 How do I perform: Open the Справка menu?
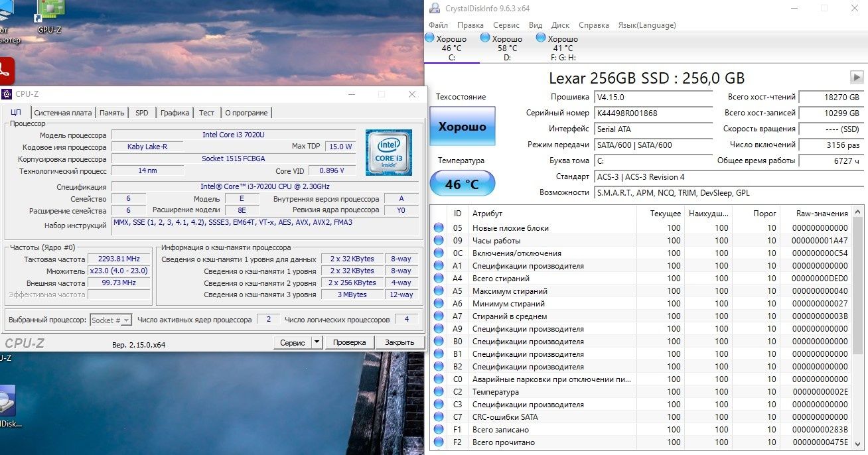[x=594, y=25]
